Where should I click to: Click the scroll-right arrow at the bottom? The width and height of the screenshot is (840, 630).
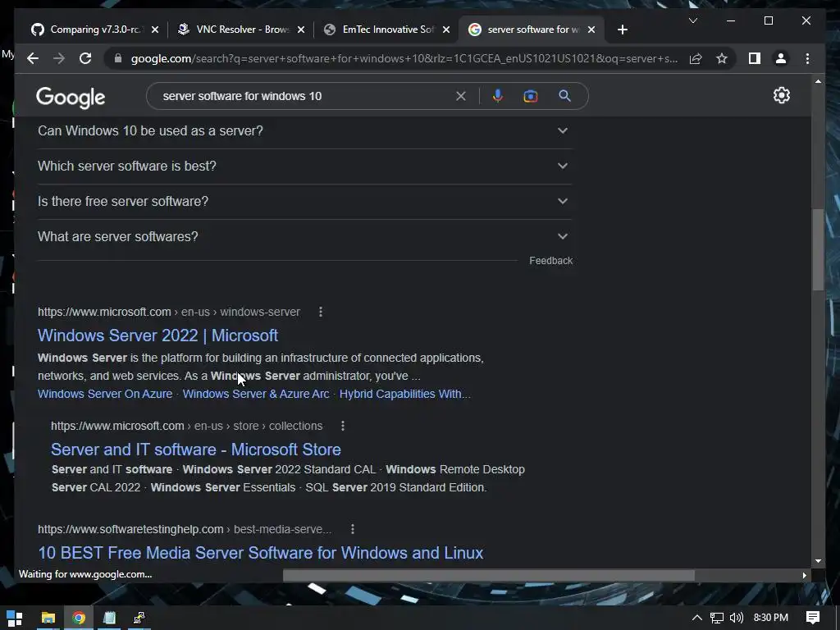805,575
